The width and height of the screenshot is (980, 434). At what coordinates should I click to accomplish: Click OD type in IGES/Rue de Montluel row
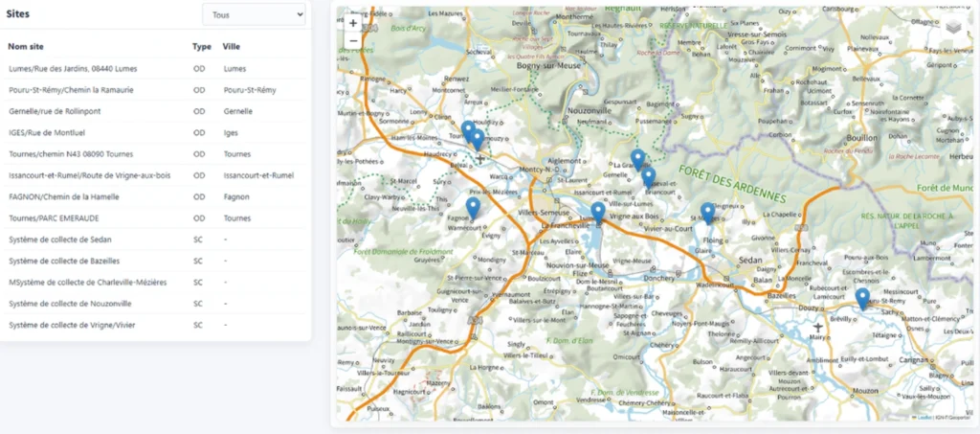point(199,132)
